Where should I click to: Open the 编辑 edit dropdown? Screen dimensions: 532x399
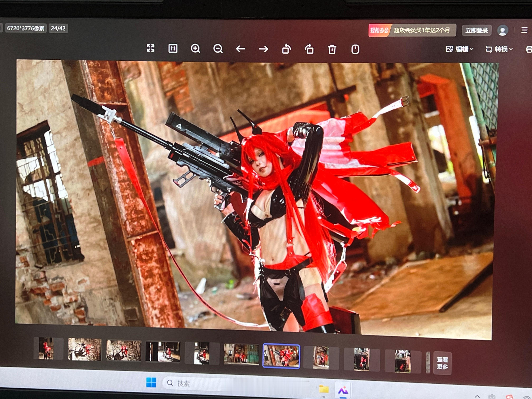click(x=459, y=49)
